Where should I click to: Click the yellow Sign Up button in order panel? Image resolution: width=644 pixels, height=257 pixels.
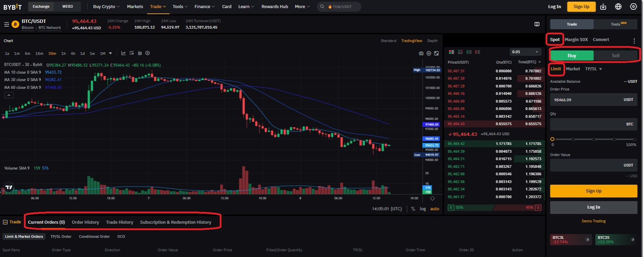[x=593, y=191]
